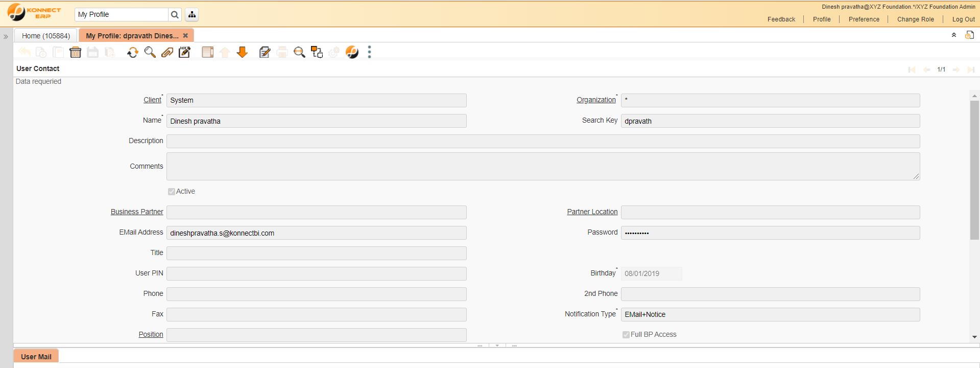Click the Client field label link
This screenshot has height=368, width=980.
[152, 100]
